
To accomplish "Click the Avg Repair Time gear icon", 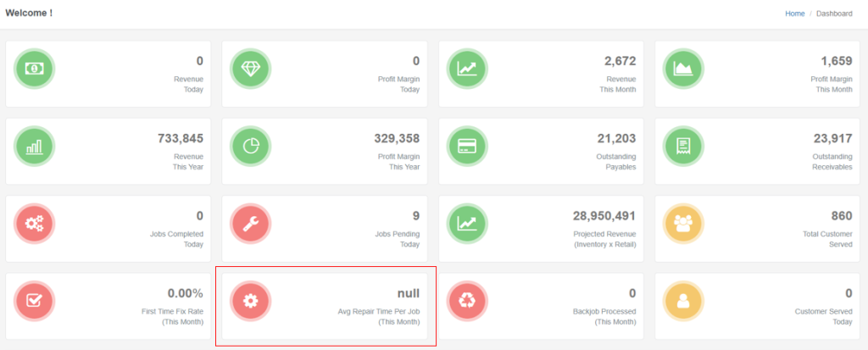I will (x=251, y=302).
